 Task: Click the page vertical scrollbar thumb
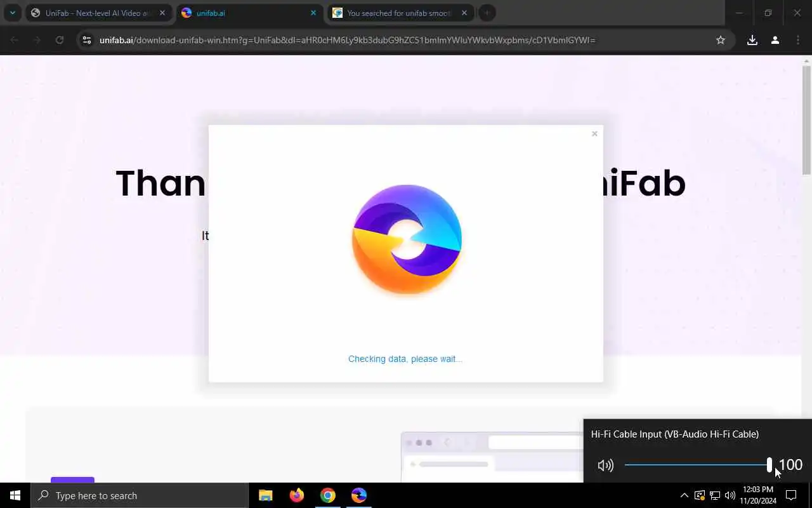tap(807, 120)
